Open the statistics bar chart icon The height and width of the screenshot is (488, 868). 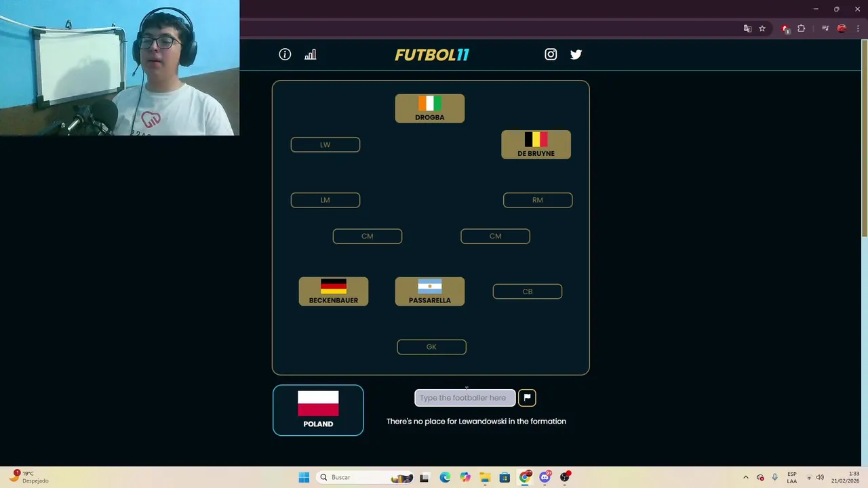[x=310, y=54]
